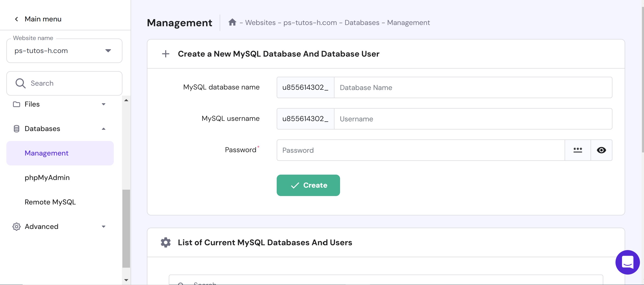Open Remote MySQL from the sidebar
Screen dimensions: 644x285
tap(50, 202)
